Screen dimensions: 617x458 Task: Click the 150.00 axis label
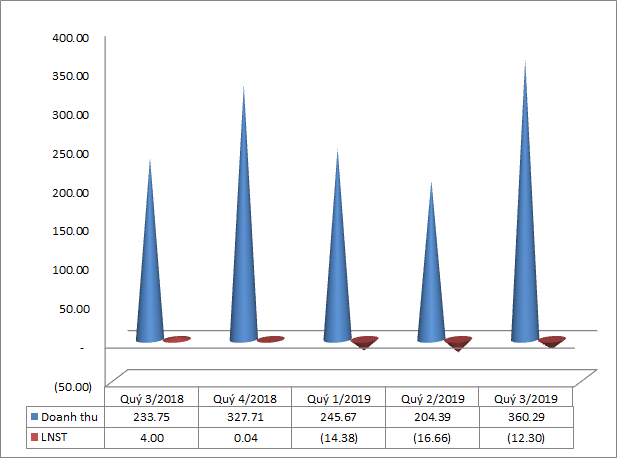point(71,231)
